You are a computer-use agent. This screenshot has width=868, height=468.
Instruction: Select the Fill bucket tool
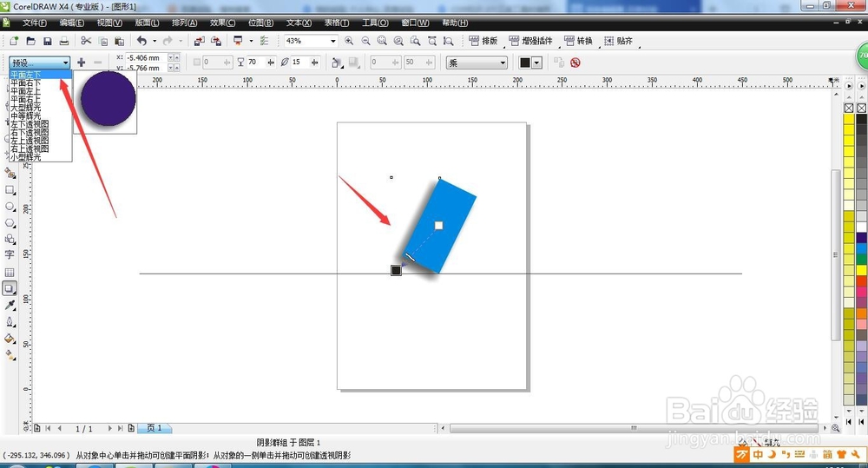pos(10,339)
